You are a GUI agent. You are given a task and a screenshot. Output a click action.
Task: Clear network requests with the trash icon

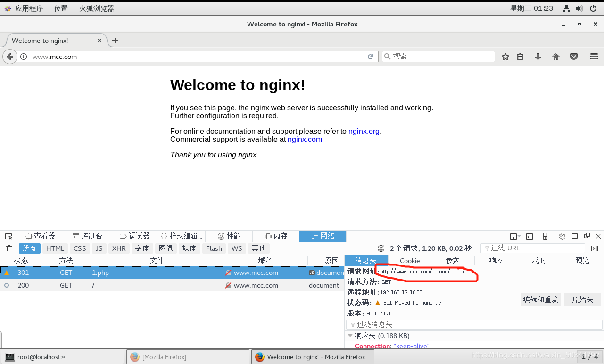tap(9, 248)
